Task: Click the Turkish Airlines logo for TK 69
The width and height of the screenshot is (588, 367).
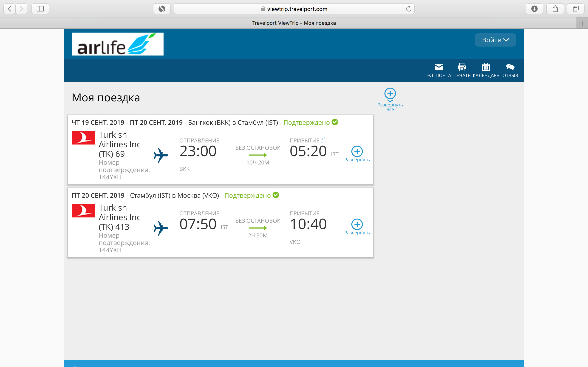Action: tap(83, 138)
